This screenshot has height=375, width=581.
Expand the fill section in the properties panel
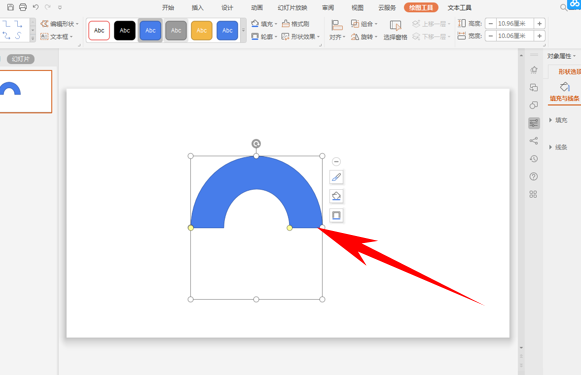(x=558, y=120)
